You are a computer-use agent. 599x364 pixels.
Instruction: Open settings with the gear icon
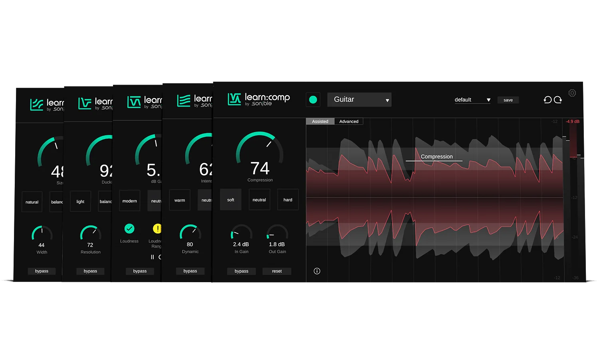point(572,93)
